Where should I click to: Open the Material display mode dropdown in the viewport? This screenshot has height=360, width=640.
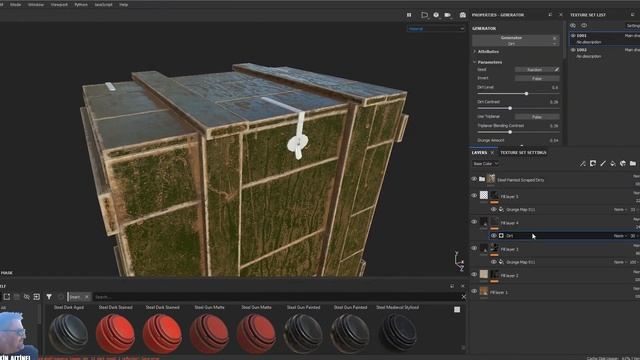pos(436,29)
